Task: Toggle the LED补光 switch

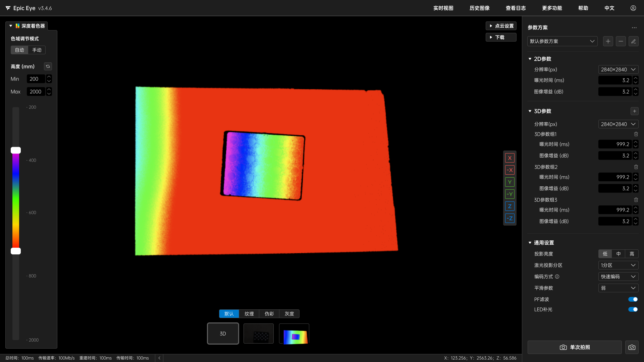Action: coord(633,309)
